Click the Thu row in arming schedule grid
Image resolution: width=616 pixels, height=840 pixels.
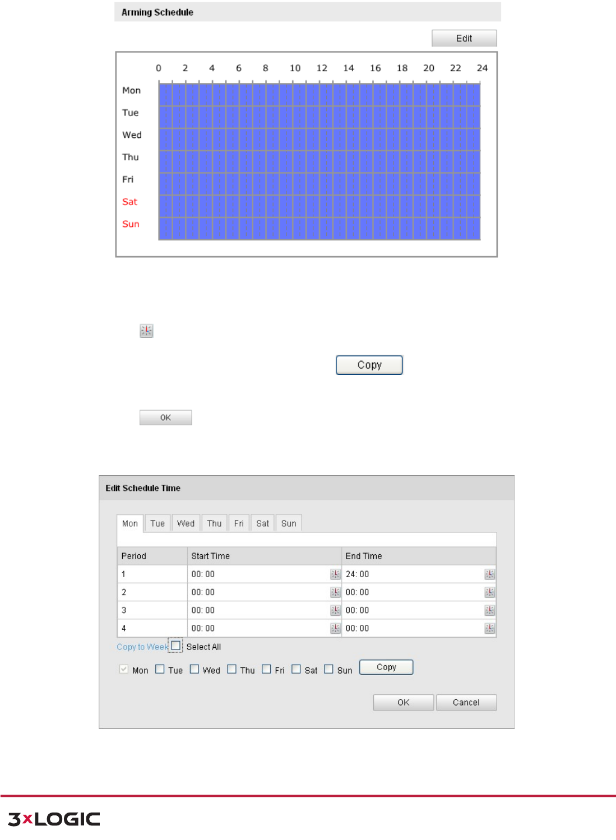click(319, 161)
